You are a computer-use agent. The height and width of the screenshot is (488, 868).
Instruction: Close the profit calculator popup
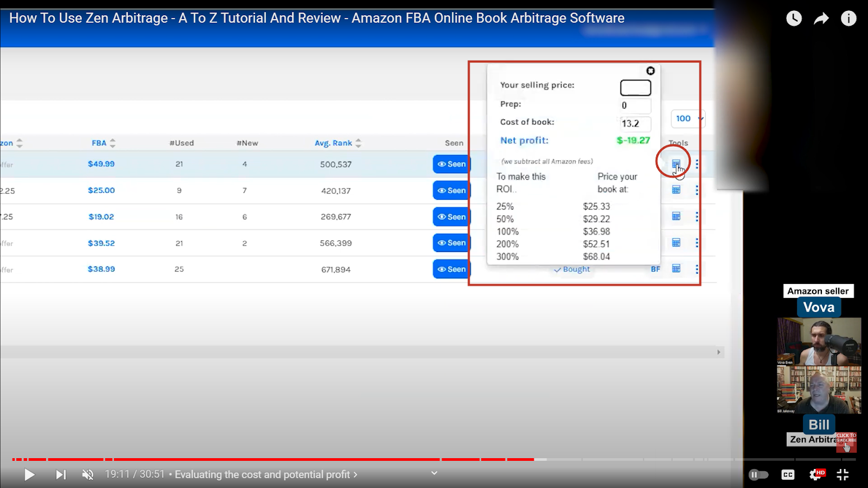tap(650, 71)
